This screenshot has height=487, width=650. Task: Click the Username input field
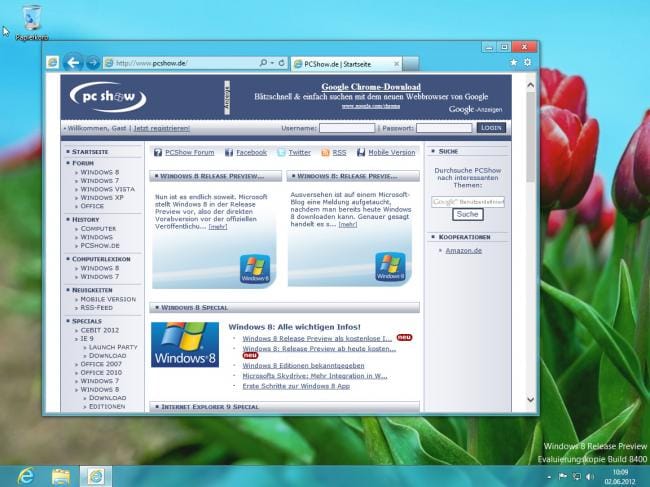pyautogui.click(x=347, y=128)
